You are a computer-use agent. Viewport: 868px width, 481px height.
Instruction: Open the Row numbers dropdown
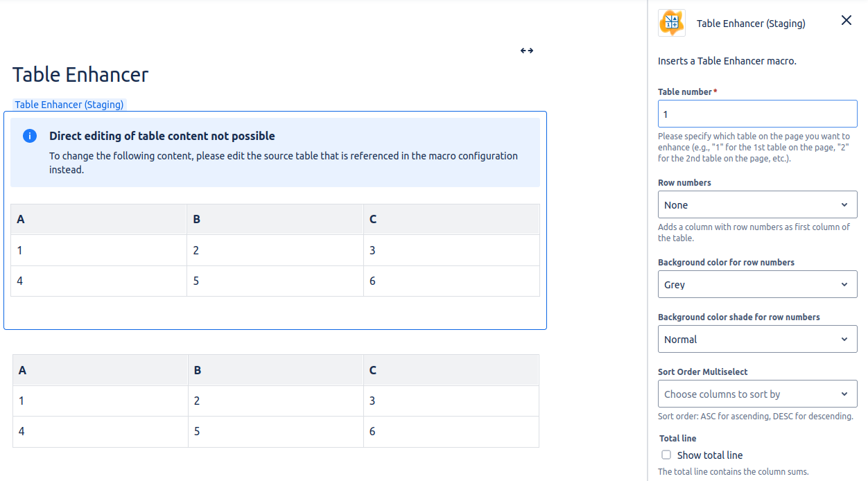[x=757, y=205]
